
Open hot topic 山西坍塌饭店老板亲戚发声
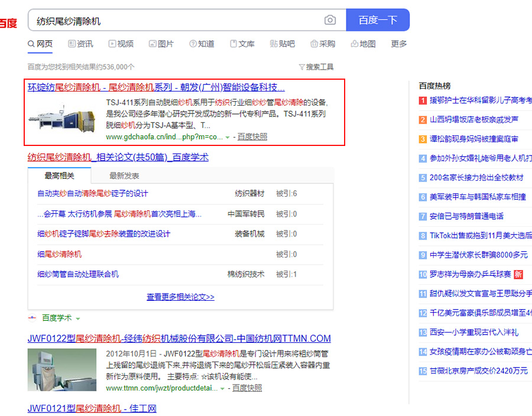(x=474, y=120)
